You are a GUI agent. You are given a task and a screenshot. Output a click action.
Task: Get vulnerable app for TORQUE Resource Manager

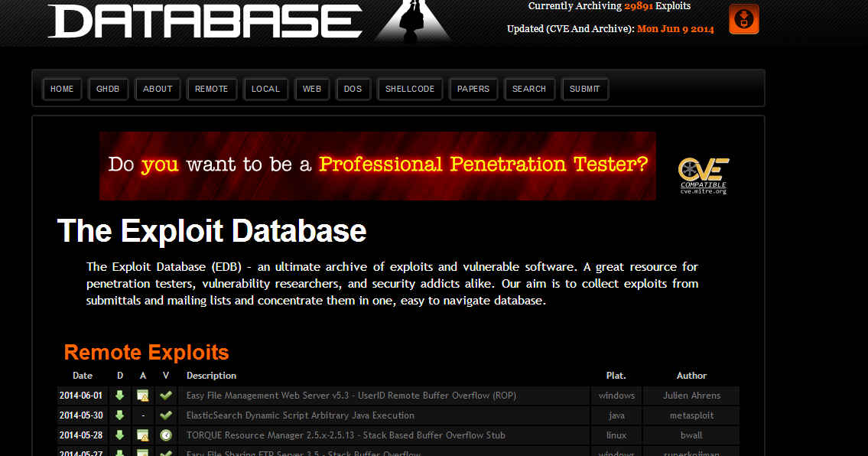tap(143, 435)
